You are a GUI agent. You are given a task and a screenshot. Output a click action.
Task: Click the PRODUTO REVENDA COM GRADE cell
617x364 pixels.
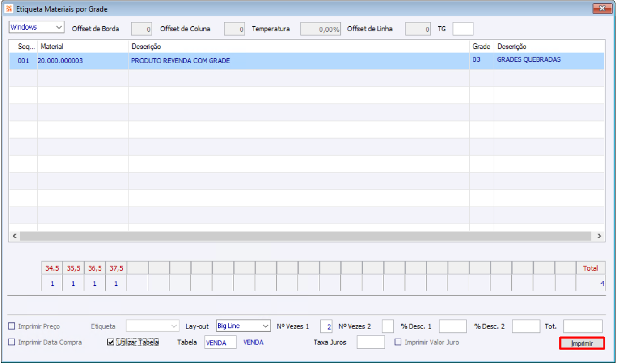pos(299,61)
